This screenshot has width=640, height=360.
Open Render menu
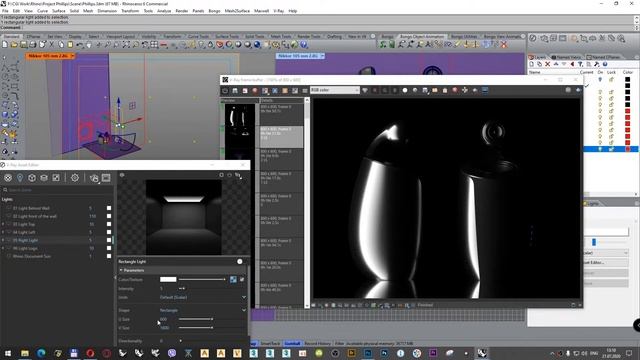pos(182,11)
